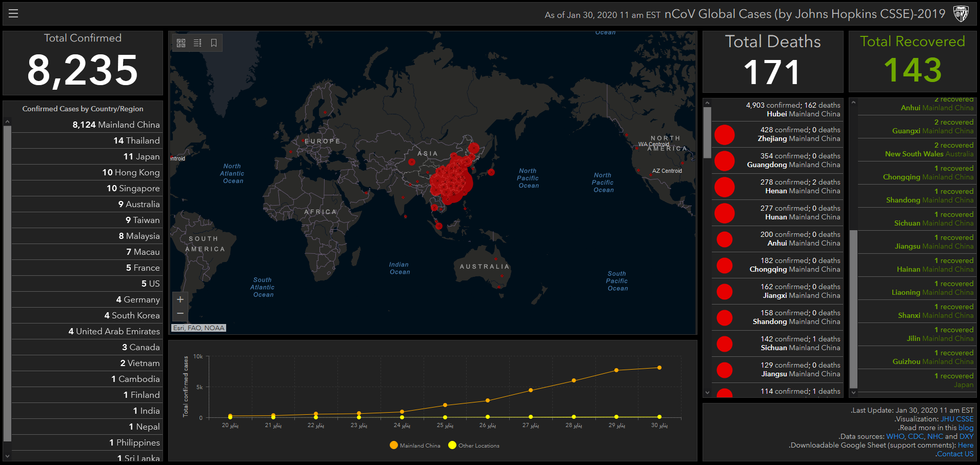
Task: Select New South Wales recovered entry
Action: point(916,150)
